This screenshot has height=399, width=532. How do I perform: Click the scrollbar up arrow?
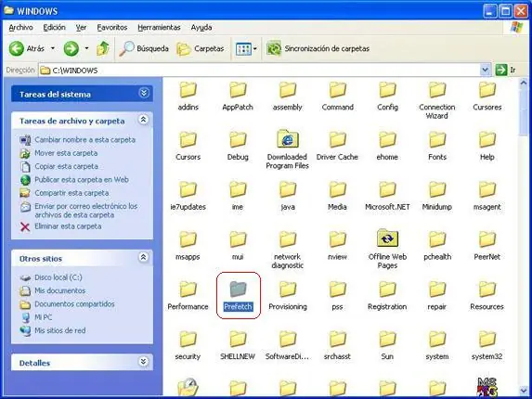coord(524,83)
